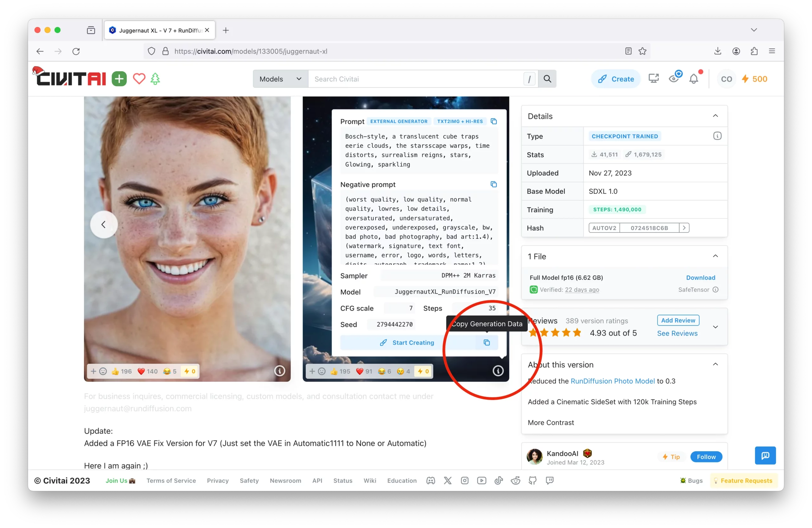Go to previous gallery image arrow
Viewport: 812px width, 528px height.
pyautogui.click(x=104, y=225)
